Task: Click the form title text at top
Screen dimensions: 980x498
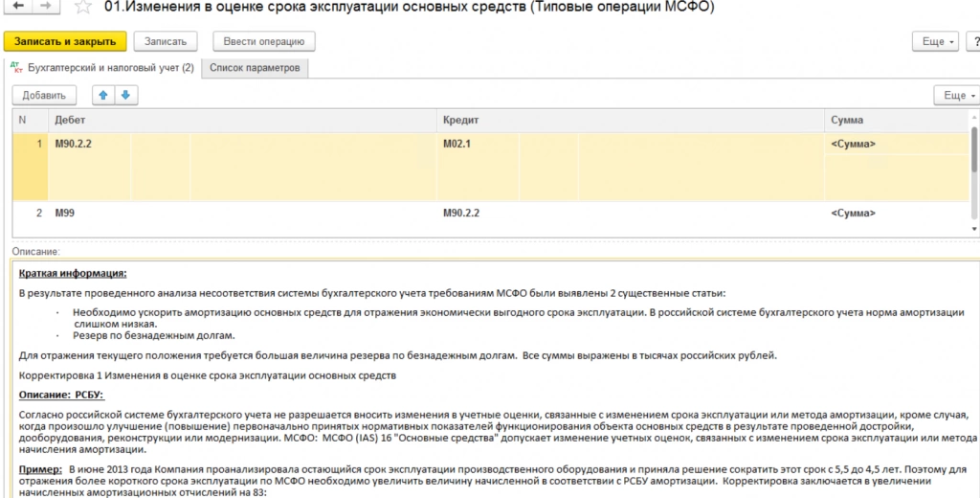Action: 409,8
